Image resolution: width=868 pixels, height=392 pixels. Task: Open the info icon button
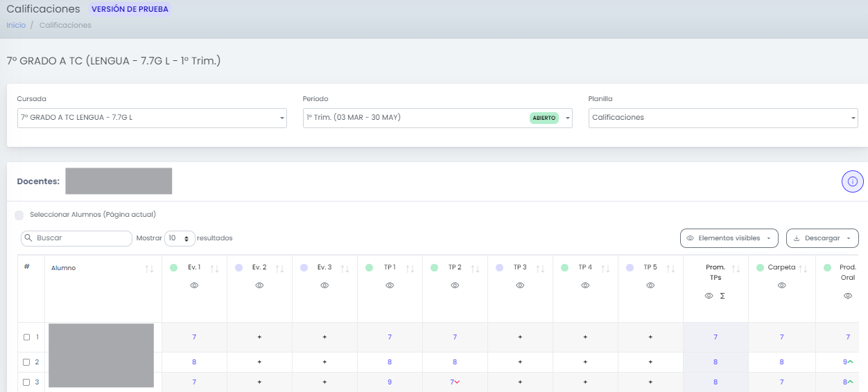click(x=852, y=181)
